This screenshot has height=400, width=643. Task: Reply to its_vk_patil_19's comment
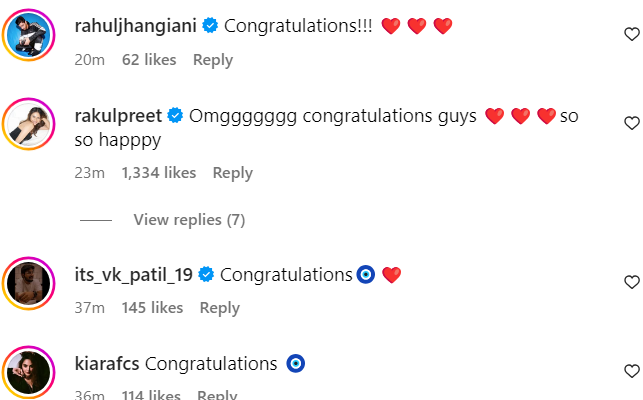tap(220, 308)
